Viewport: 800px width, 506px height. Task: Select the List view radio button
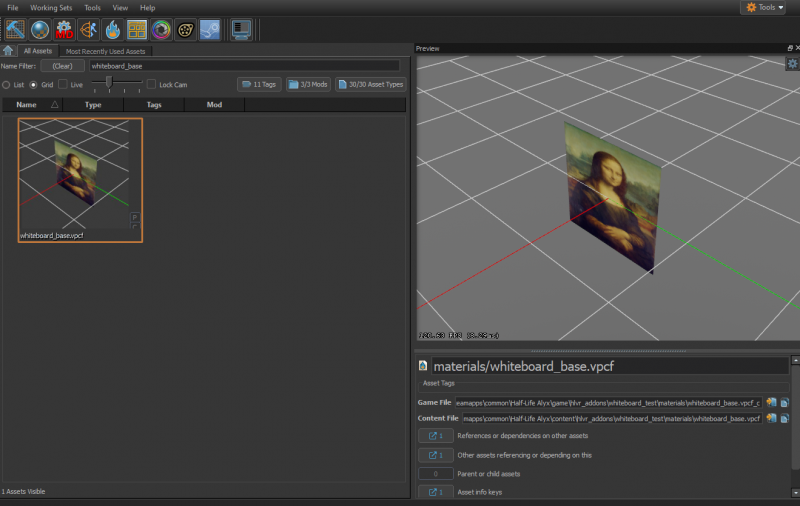click(x=6, y=85)
